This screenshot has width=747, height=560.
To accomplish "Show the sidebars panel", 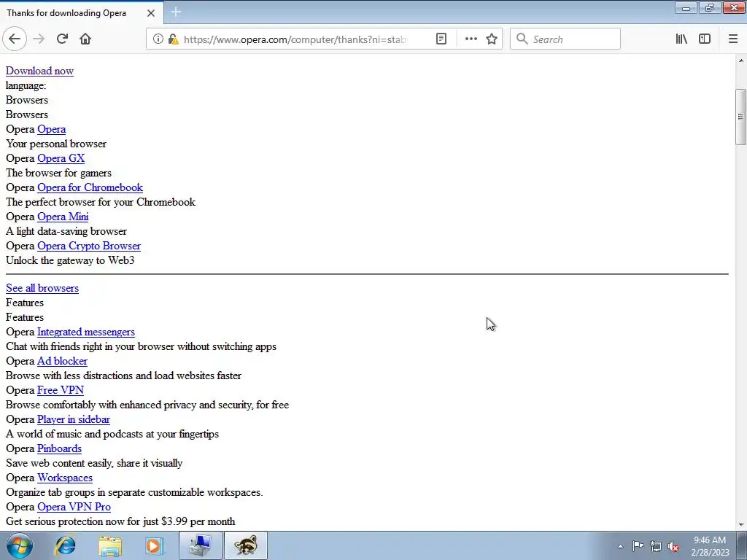I will [705, 39].
